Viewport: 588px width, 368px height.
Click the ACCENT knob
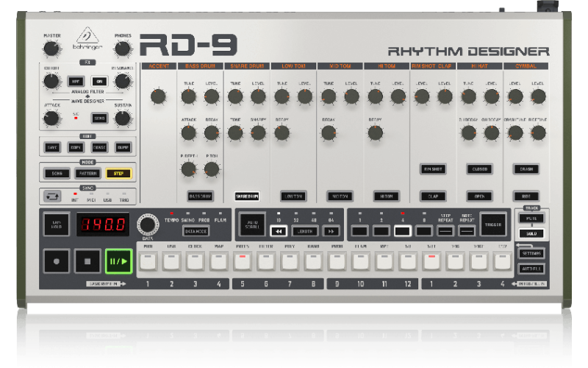point(158,96)
